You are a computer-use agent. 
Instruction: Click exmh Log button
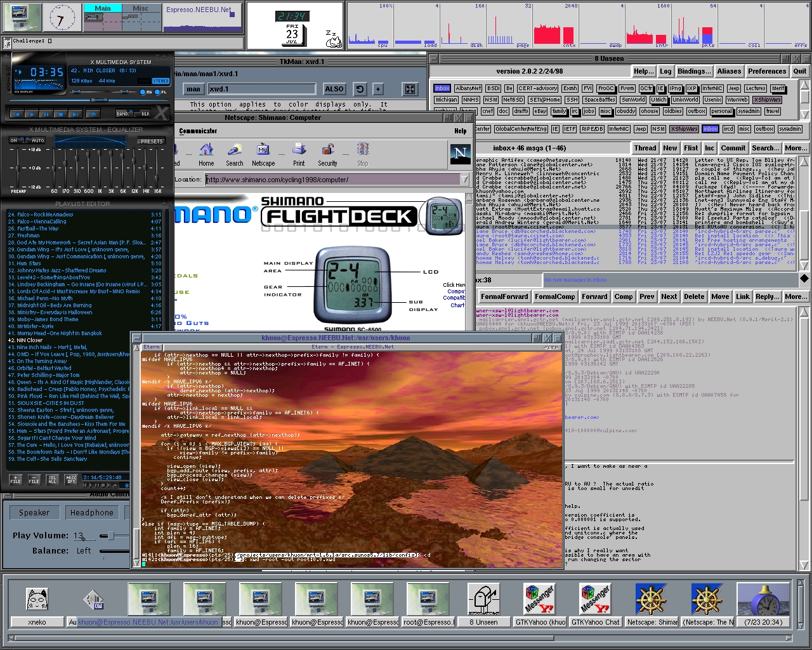pyautogui.click(x=665, y=71)
